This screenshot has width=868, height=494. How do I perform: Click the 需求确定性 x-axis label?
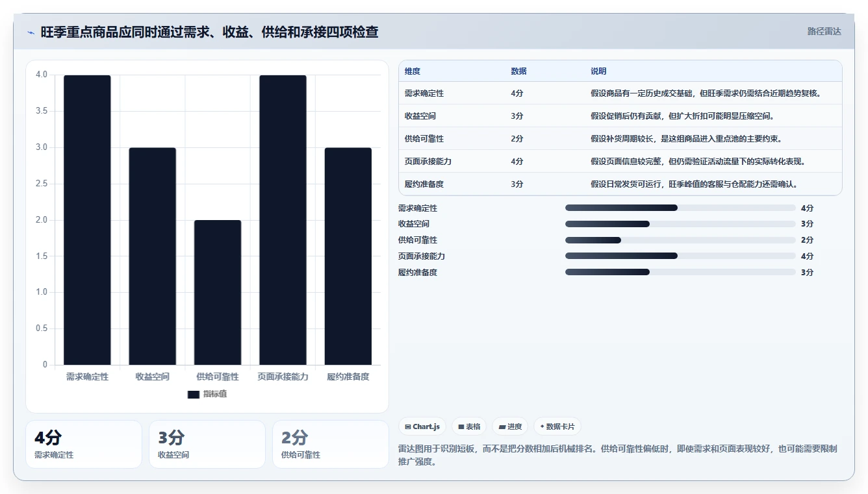pyautogui.click(x=87, y=377)
